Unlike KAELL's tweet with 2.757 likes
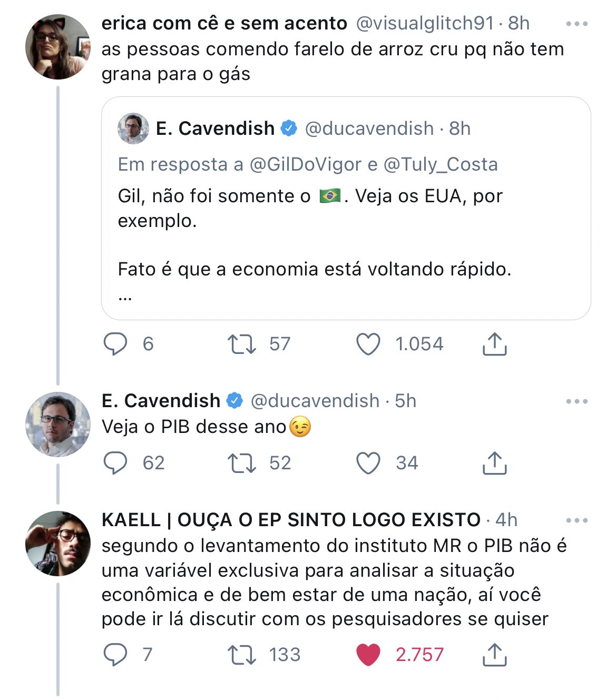616x700 pixels. [x=368, y=655]
